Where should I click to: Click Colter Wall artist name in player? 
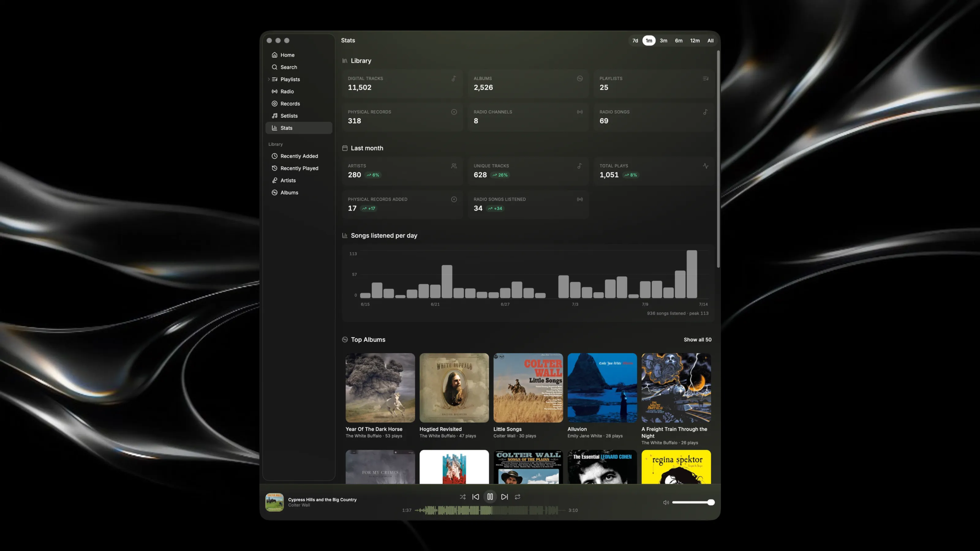(299, 505)
